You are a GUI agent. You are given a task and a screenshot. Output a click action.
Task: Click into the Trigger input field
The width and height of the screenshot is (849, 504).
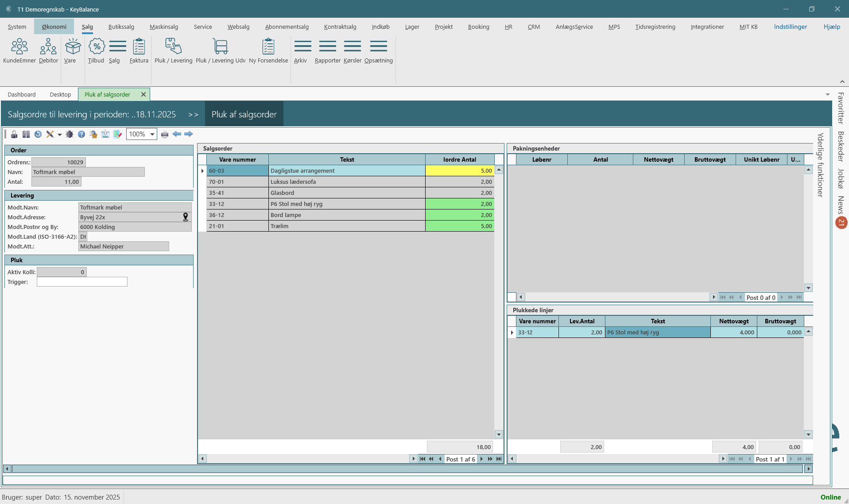pos(82,282)
